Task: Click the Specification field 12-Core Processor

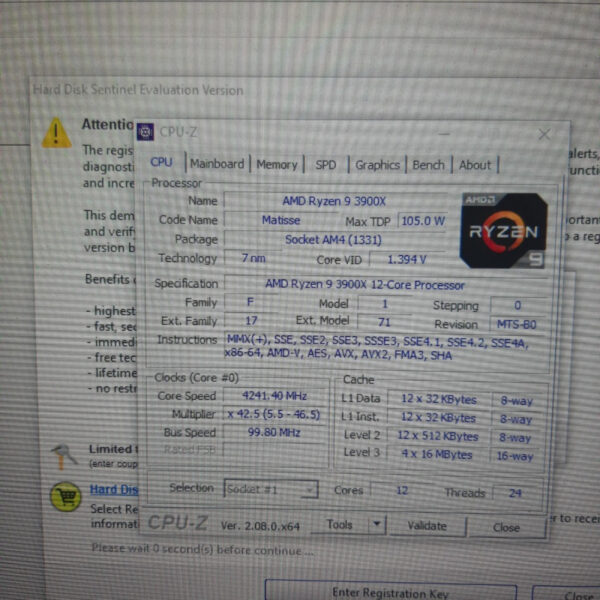Action: coord(386,285)
